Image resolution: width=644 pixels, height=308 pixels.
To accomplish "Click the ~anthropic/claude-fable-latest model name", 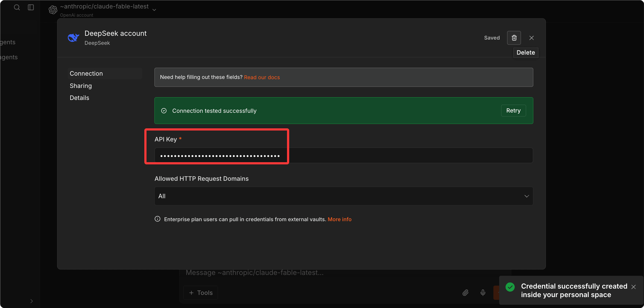I will tap(104, 6).
